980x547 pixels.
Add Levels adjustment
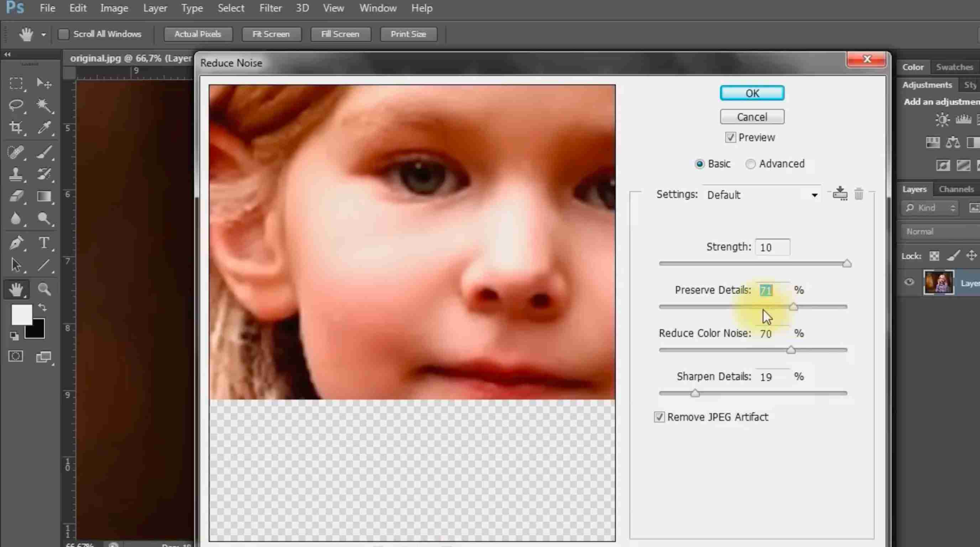[x=963, y=120]
